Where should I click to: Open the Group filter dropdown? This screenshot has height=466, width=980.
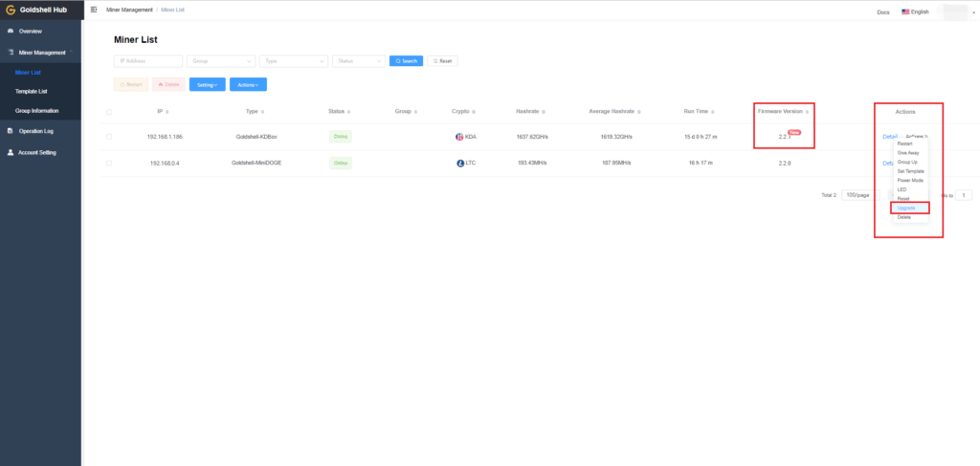point(221,61)
